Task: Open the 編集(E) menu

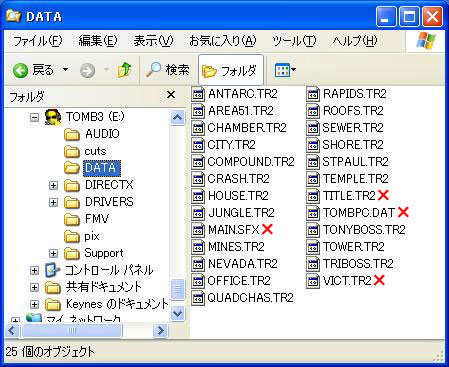Action: click(x=98, y=41)
